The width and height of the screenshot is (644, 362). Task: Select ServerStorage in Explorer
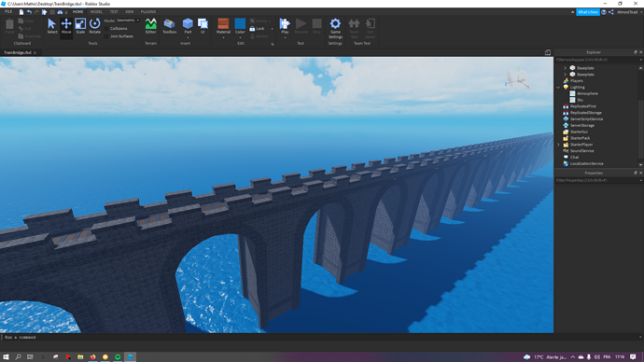(582, 125)
